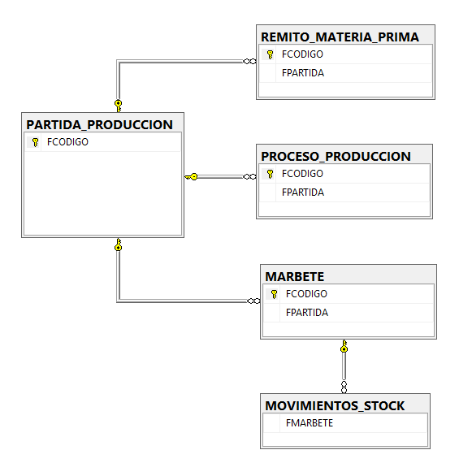Select the REMITO_MATERIA_PRIMA table header
This screenshot has width=459, height=476.
[345, 36]
